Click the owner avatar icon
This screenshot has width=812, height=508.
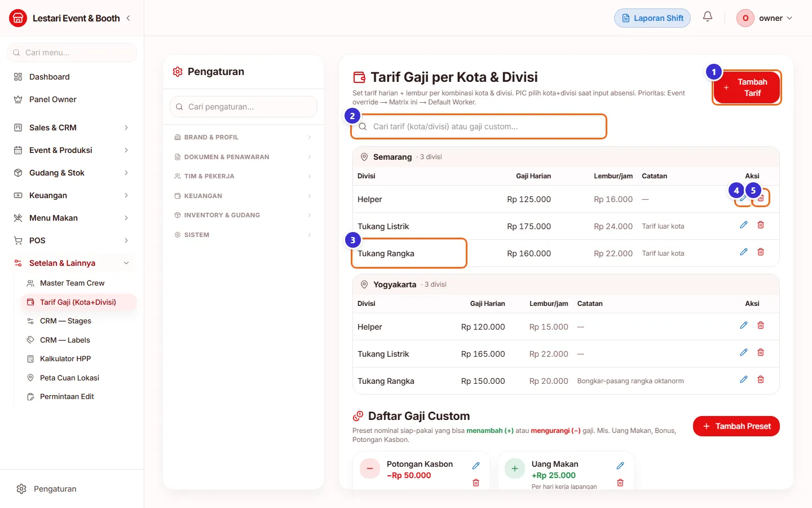745,18
